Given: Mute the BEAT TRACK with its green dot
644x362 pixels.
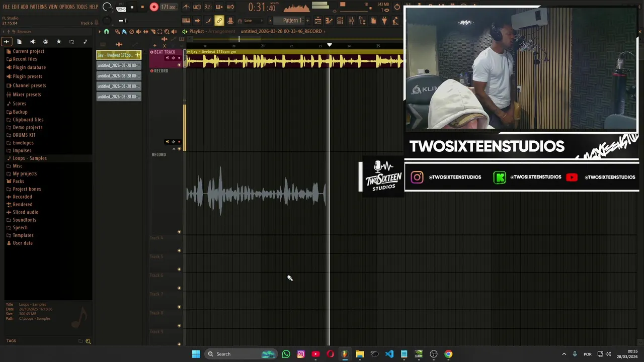Looking at the screenshot, I should point(179,64).
